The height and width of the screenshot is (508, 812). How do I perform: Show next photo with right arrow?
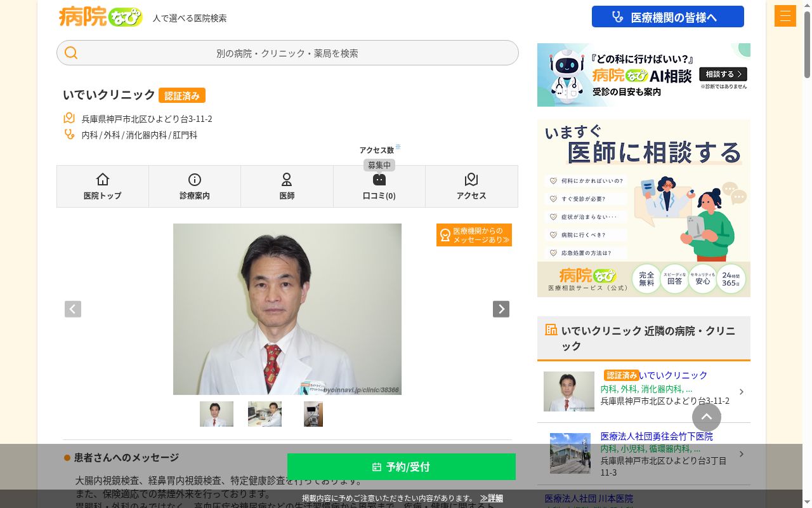(501, 309)
